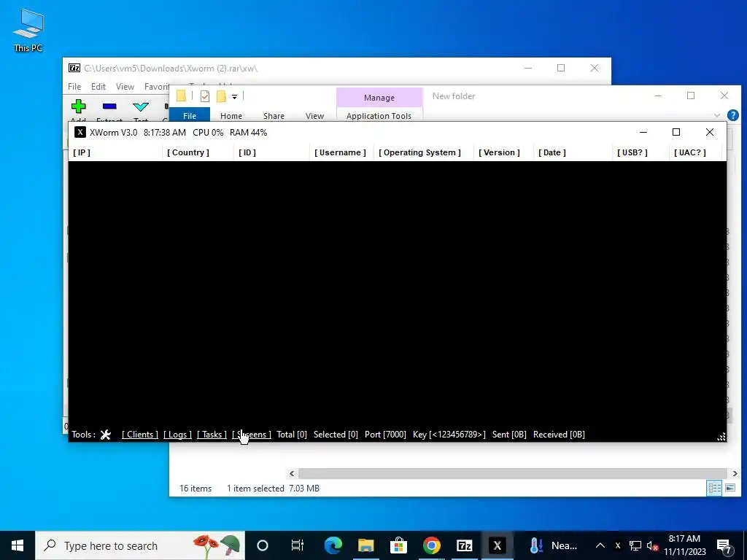
Task: Select the Manage contextual tab in Explorer
Action: tap(379, 98)
